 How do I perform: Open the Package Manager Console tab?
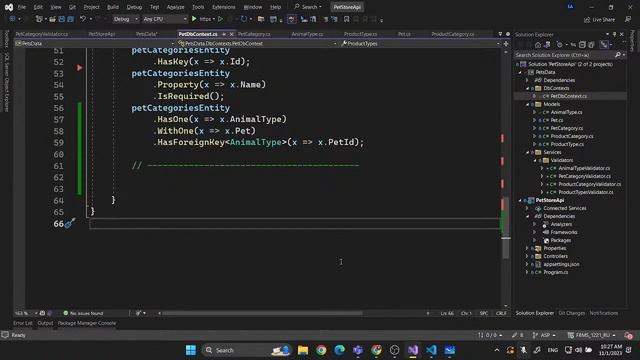coord(87,323)
